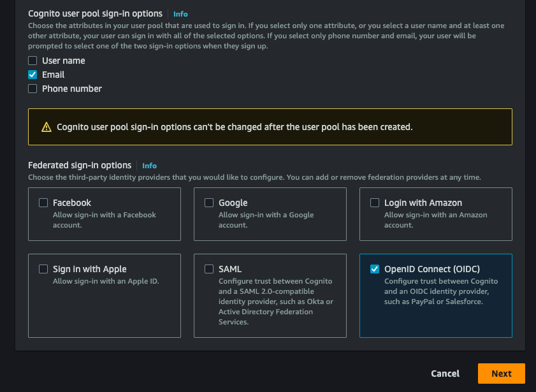Viewport: 536px width, 392px height.
Task: Uncheck the Email sign-in option
Action: [x=32, y=75]
